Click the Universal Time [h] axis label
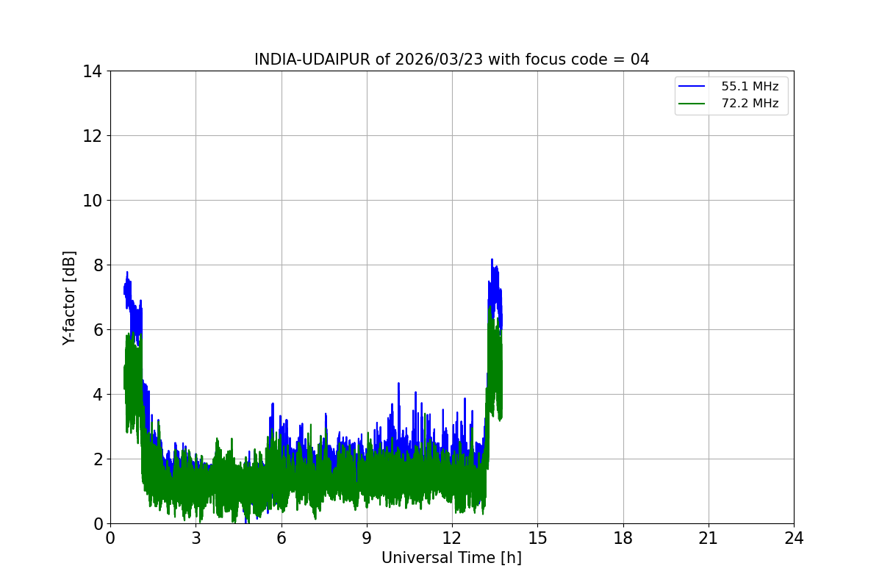Image resolution: width=882 pixels, height=588 pixels. tap(451, 558)
